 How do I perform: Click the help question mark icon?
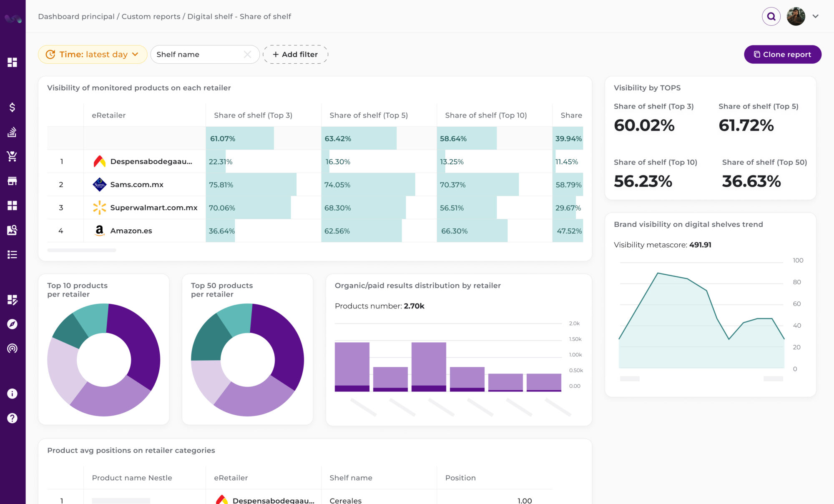coord(12,417)
